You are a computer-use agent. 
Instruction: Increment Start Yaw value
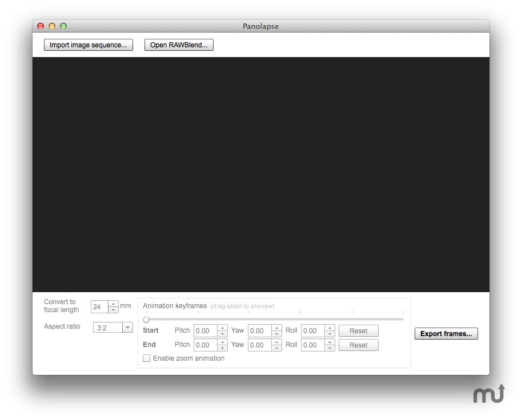coord(276,328)
